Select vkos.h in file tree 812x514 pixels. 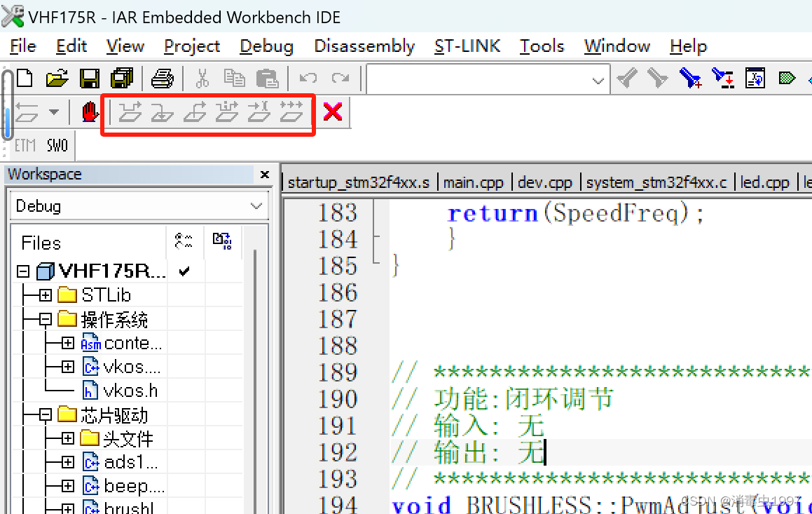point(130,391)
